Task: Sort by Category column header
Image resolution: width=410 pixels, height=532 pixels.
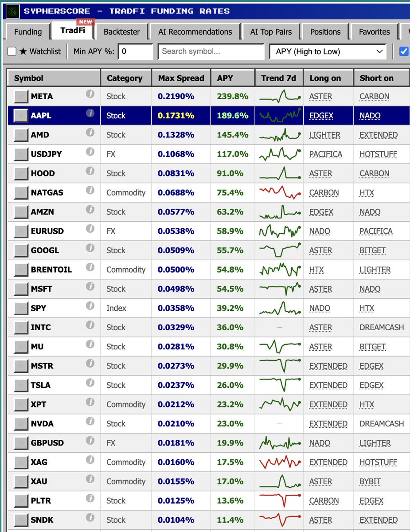Action: (126, 78)
